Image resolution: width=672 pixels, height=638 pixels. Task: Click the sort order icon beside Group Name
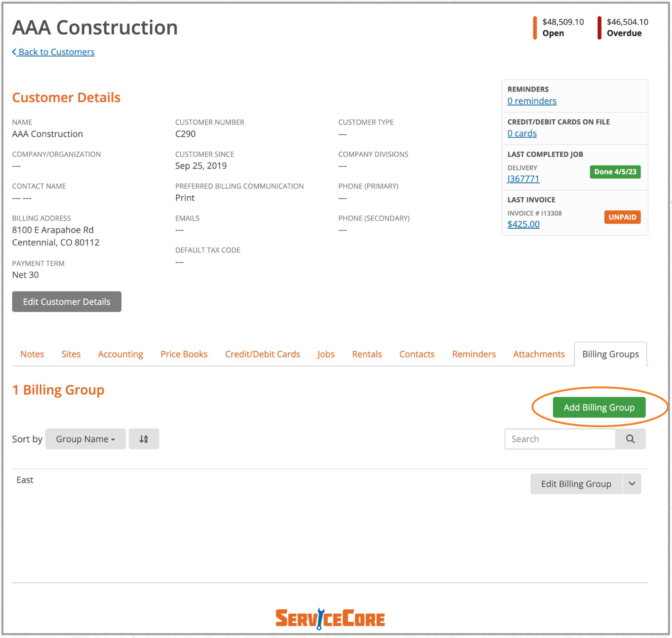(144, 439)
